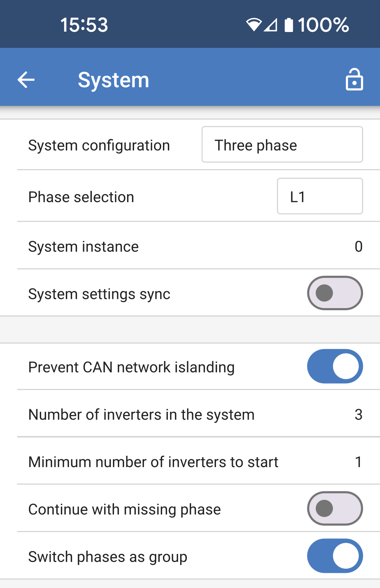Disable Prevent CAN network islanding
This screenshot has height=588, width=380.
[335, 366]
